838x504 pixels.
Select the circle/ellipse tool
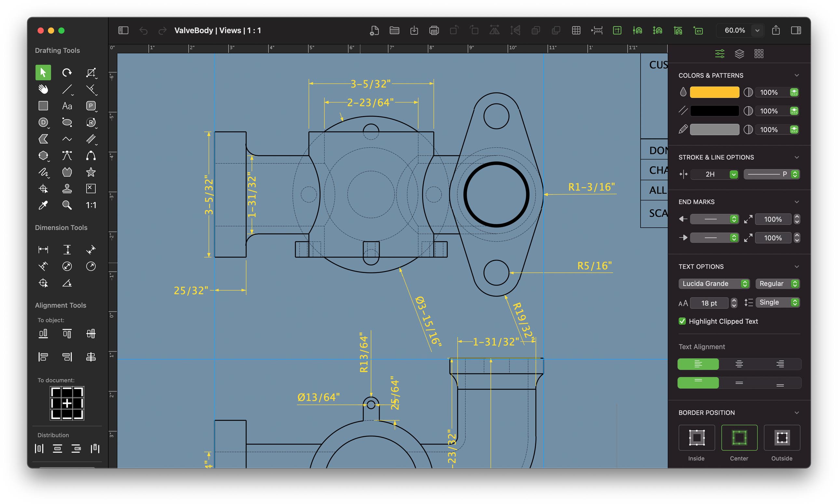coord(66,122)
